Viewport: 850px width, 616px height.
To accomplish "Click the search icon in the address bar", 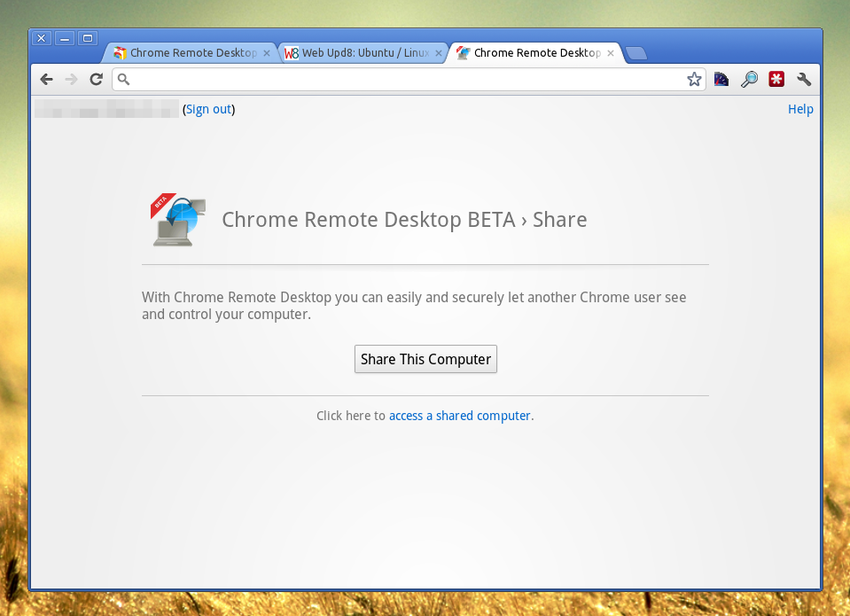I will (x=123, y=80).
